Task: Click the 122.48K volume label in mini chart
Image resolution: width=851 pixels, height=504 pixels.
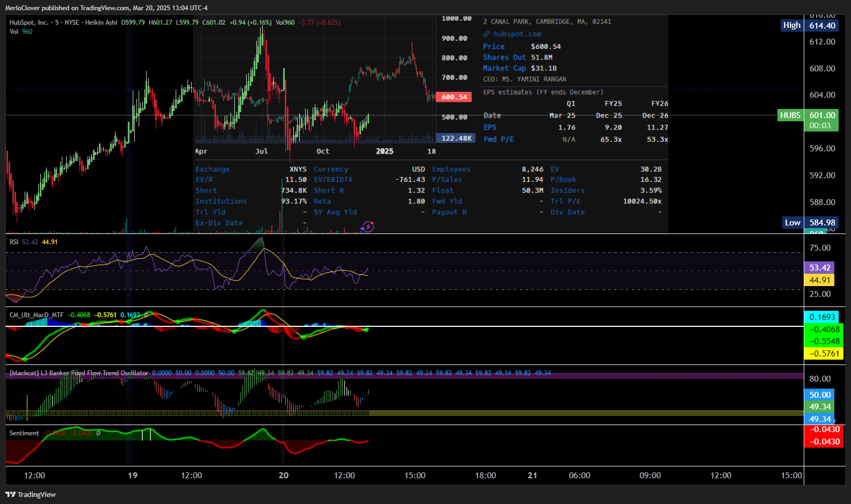Action: (456, 138)
